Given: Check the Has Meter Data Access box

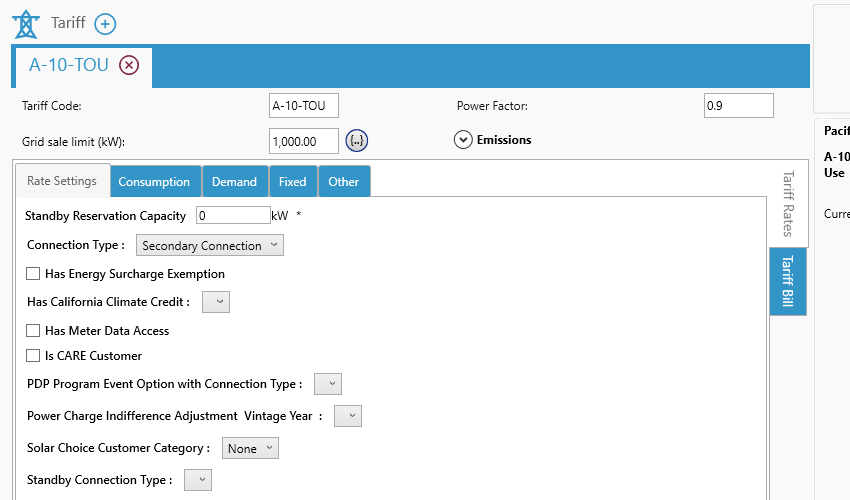Looking at the screenshot, I should pos(33,331).
